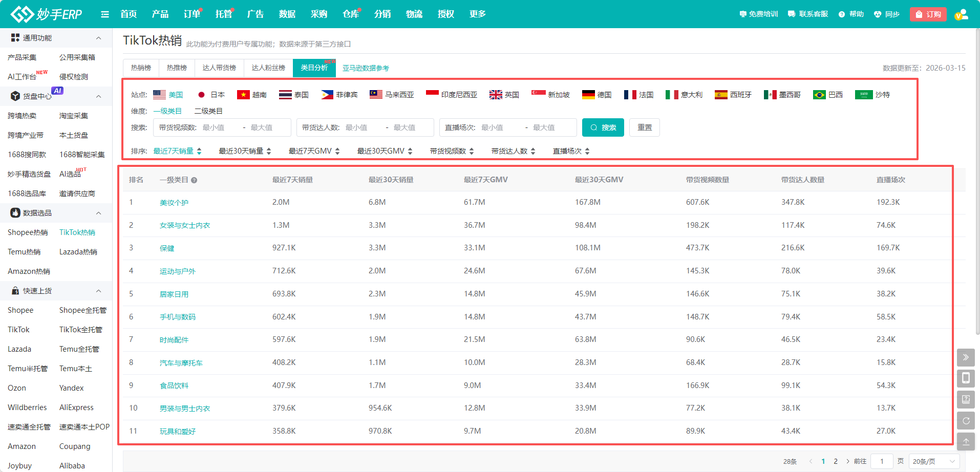Screen dimensions: 980x472
Task: Switch to the 达人带货榜 tab
Action: (219, 68)
